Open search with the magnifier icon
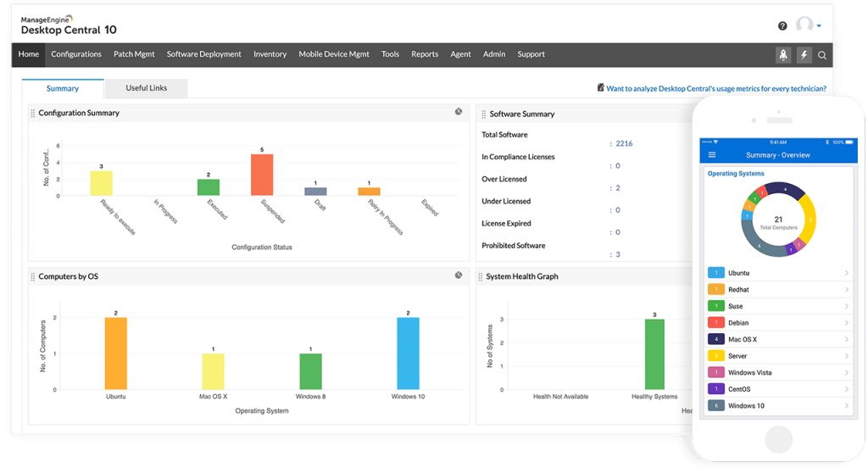 click(821, 55)
